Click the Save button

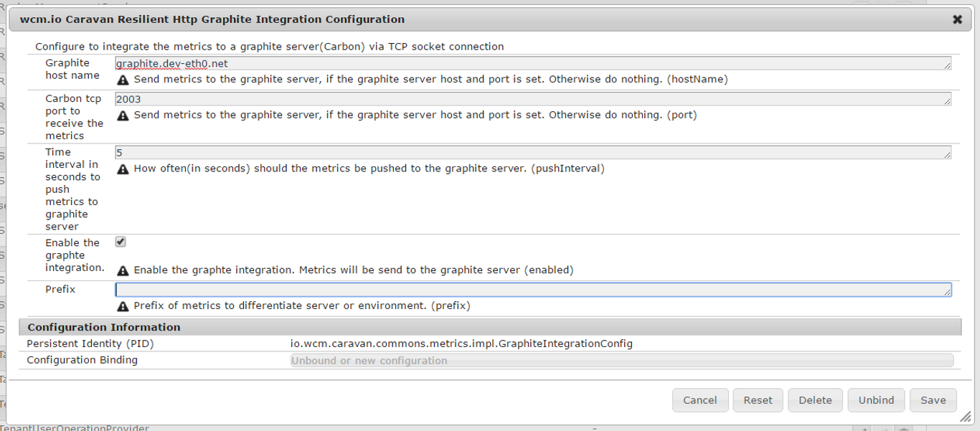932,400
